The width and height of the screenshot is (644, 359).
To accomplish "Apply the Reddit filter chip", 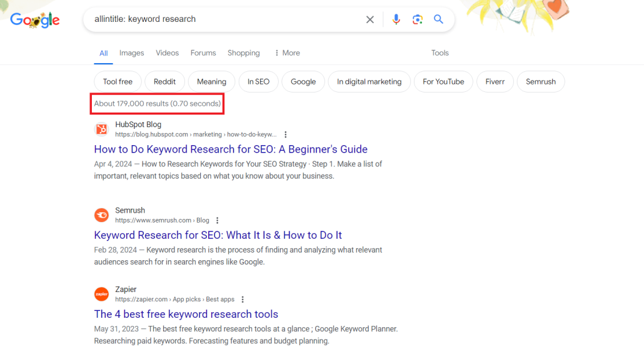I will pyautogui.click(x=164, y=82).
